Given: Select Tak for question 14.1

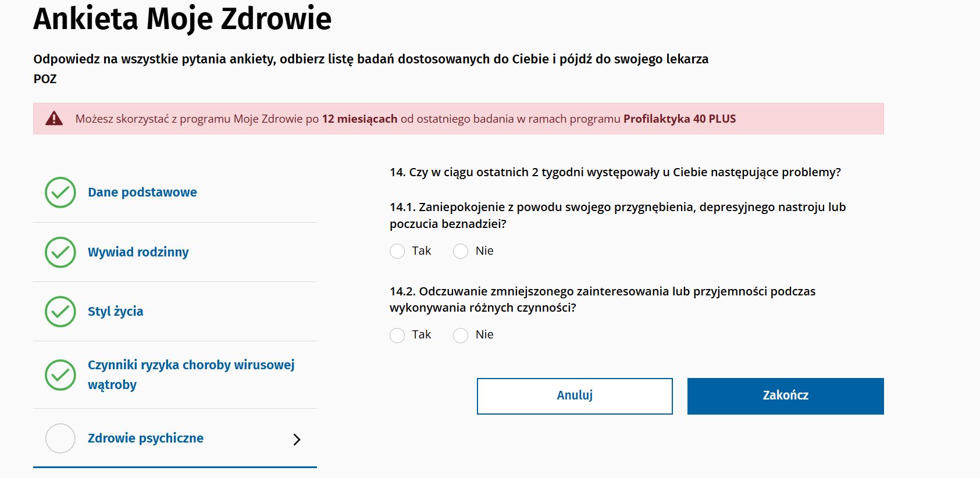Looking at the screenshot, I should point(397,251).
